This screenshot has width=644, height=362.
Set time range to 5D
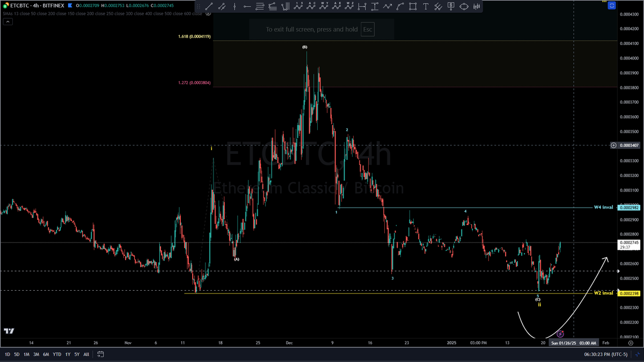point(17,354)
